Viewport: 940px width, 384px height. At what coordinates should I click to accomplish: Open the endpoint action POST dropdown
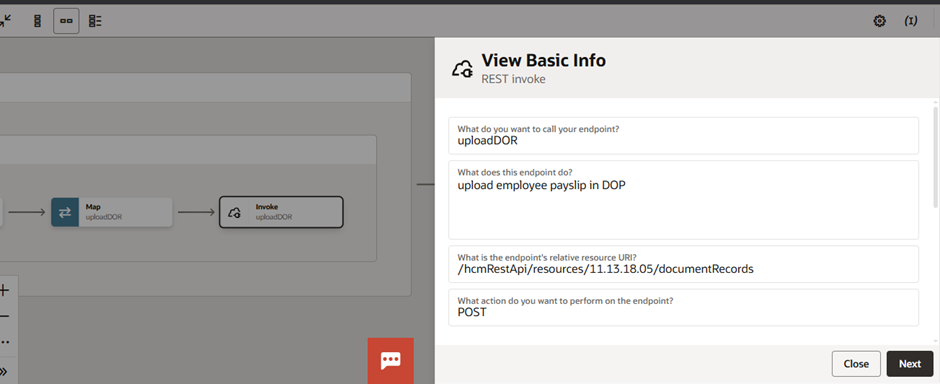pos(683,307)
